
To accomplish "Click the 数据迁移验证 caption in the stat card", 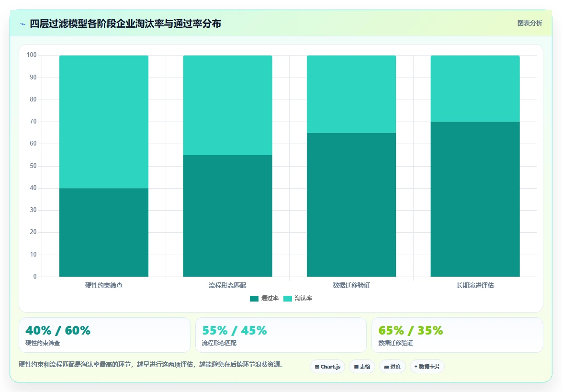I will [395, 343].
